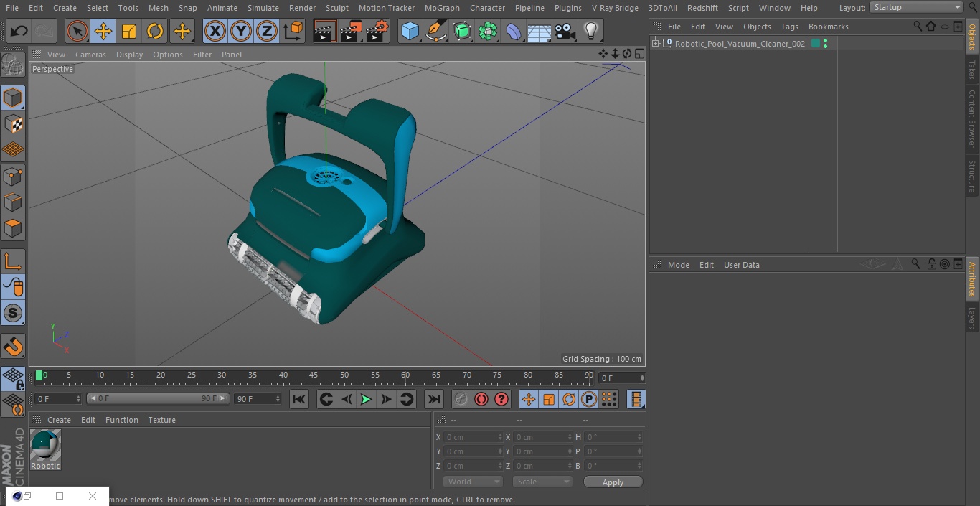Open Object manager Tags menu
This screenshot has width=980, height=506.
click(x=789, y=27)
